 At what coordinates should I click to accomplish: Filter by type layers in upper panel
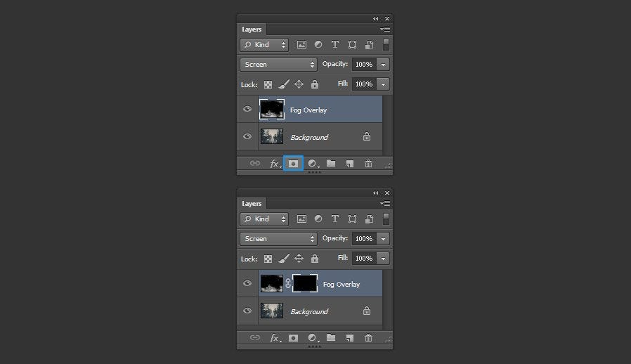coord(334,45)
